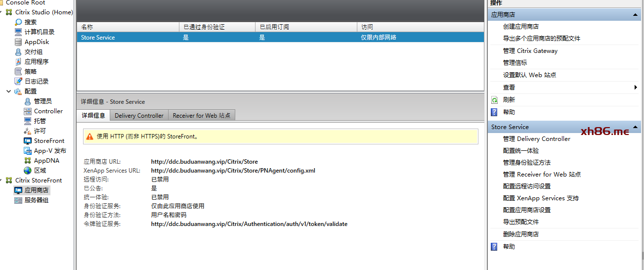Click the StoreFront icon under 配置
The width and height of the screenshot is (644, 270).
click(28, 140)
